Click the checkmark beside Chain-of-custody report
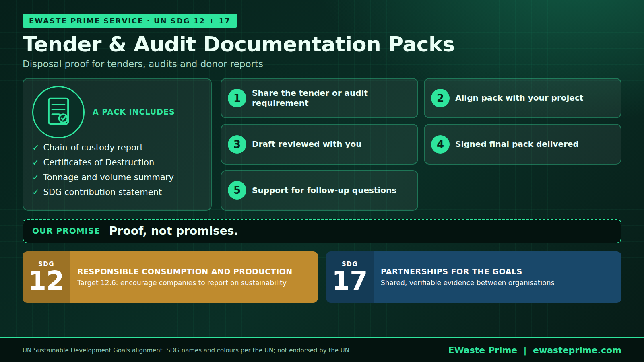This screenshot has height=362, width=644. click(35, 148)
